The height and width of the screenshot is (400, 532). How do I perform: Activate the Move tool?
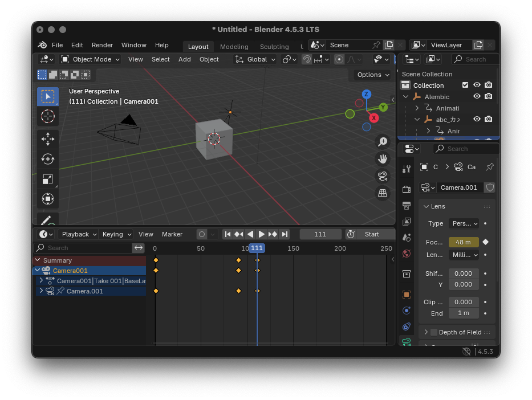(48, 138)
